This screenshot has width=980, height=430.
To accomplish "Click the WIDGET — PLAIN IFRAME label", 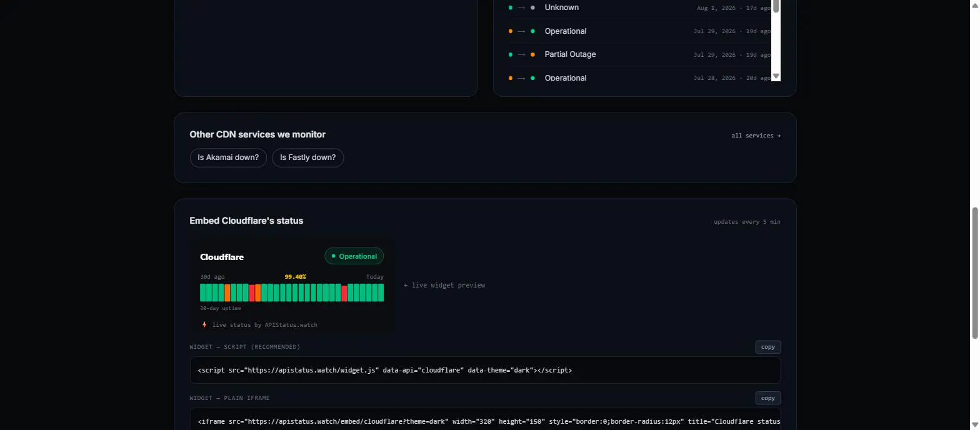I will pyautogui.click(x=230, y=398).
